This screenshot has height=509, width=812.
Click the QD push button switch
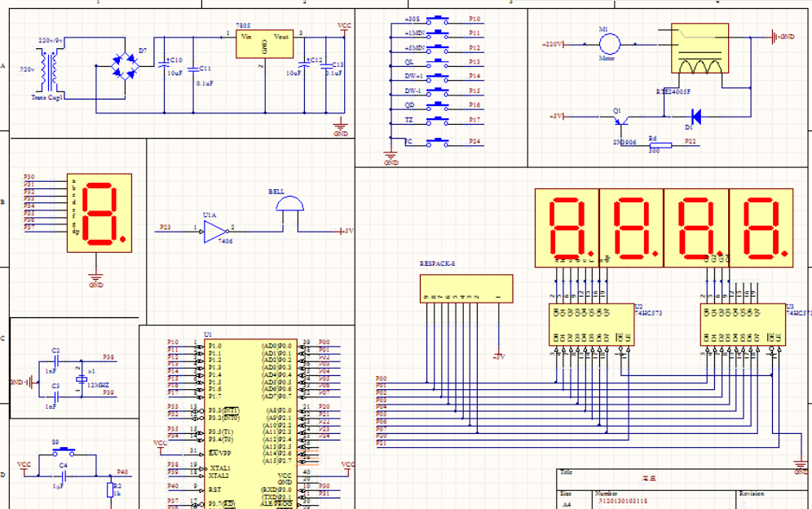coord(438,106)
